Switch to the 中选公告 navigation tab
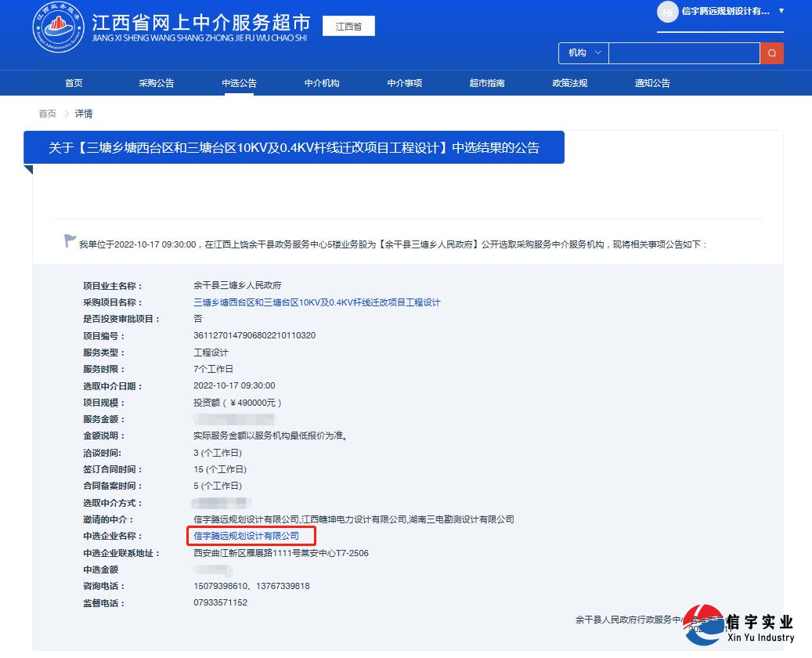 239,82
